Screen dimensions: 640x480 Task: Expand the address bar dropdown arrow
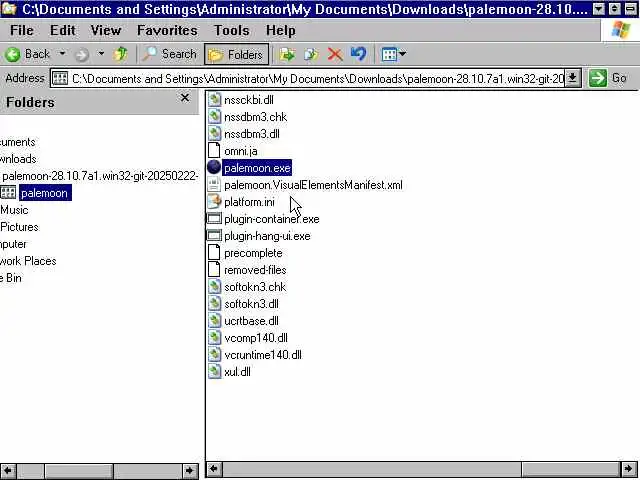point(573,78)
